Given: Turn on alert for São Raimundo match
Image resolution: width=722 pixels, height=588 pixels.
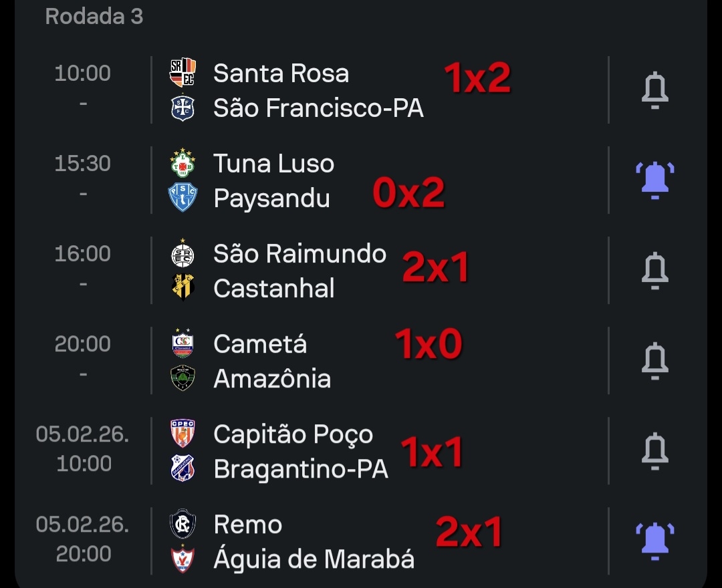Looking at the screenshot, I should coord(654,271).
